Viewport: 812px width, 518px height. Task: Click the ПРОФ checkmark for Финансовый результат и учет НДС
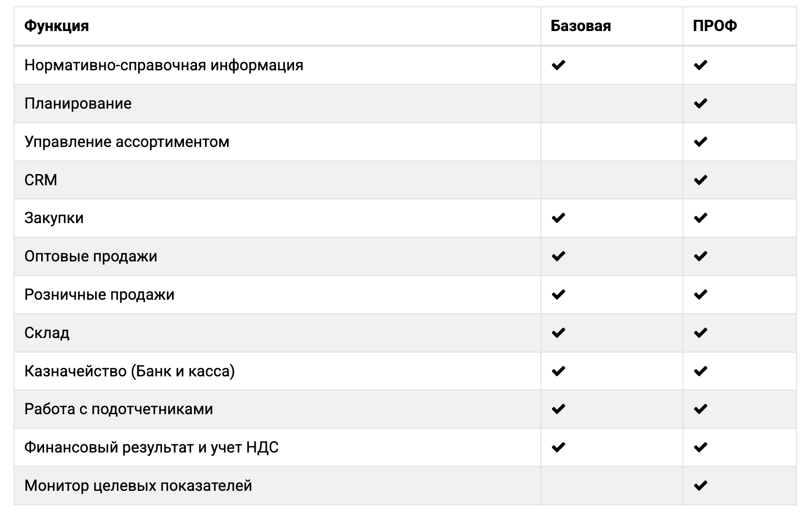point(700,447)
